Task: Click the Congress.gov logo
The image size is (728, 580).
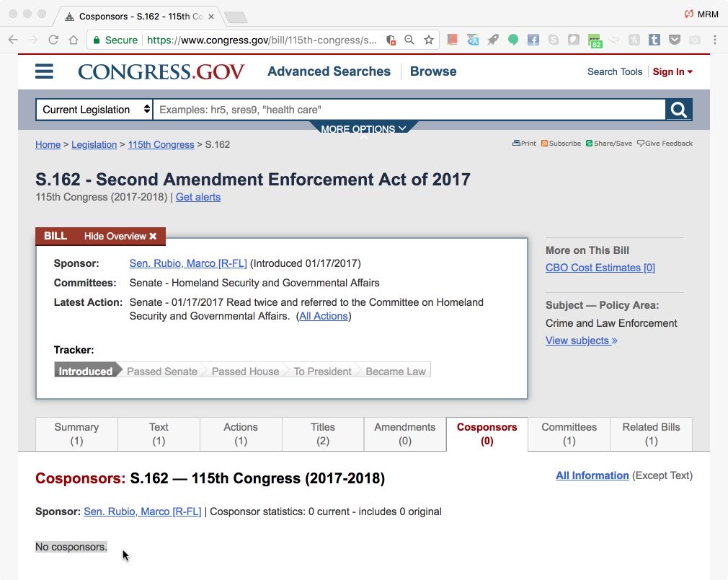Action: (161, 71)
